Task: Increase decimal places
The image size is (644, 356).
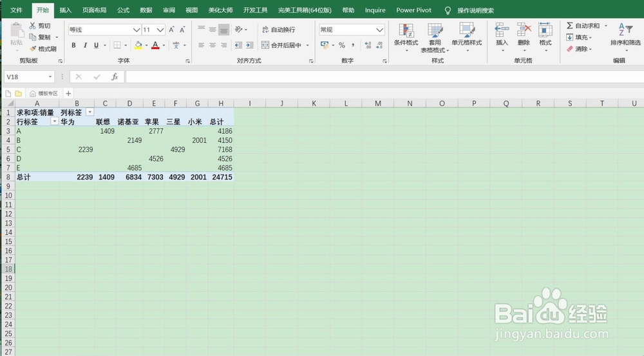Action: pyautogui.click(x=368, y=45)
